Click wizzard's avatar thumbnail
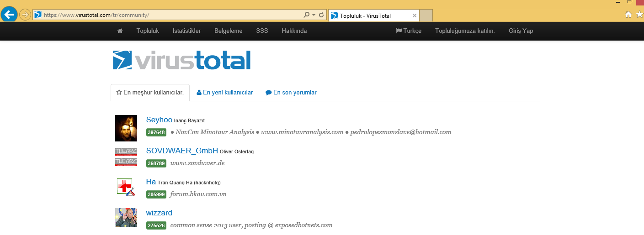 (x=126, y=217)
